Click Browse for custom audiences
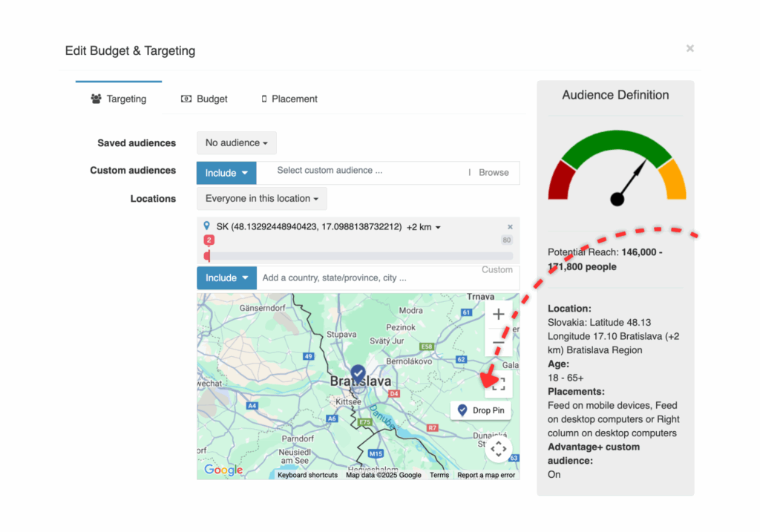This screenshot has width=760, height=532. click(x=494, y=172)
